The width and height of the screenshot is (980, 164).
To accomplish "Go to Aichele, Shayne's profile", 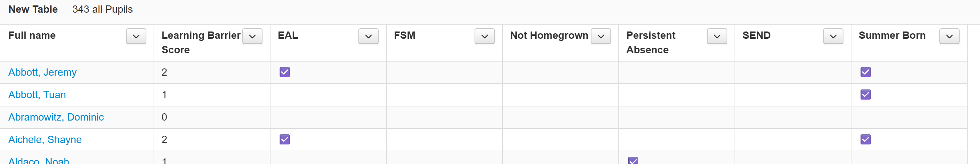I will [x=45, y=139].
